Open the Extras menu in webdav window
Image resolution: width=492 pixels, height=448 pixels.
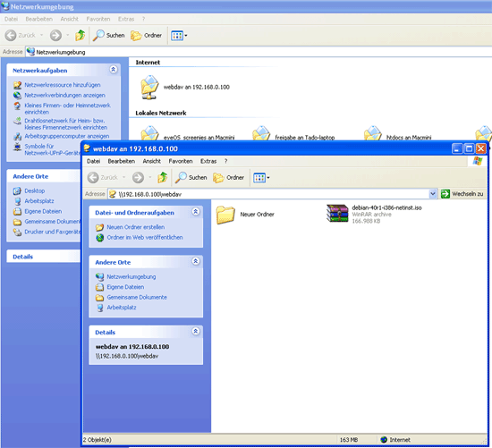(x=208, y=161)
